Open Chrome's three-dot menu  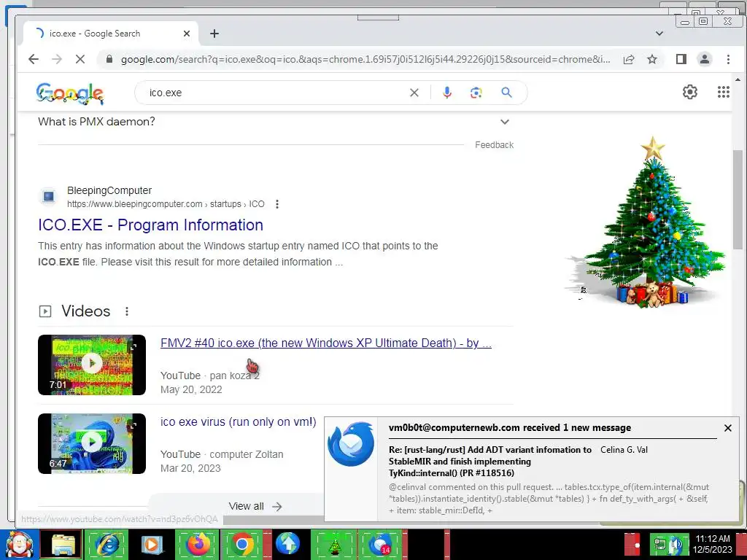pyautogui.click(x=728, y=59)
